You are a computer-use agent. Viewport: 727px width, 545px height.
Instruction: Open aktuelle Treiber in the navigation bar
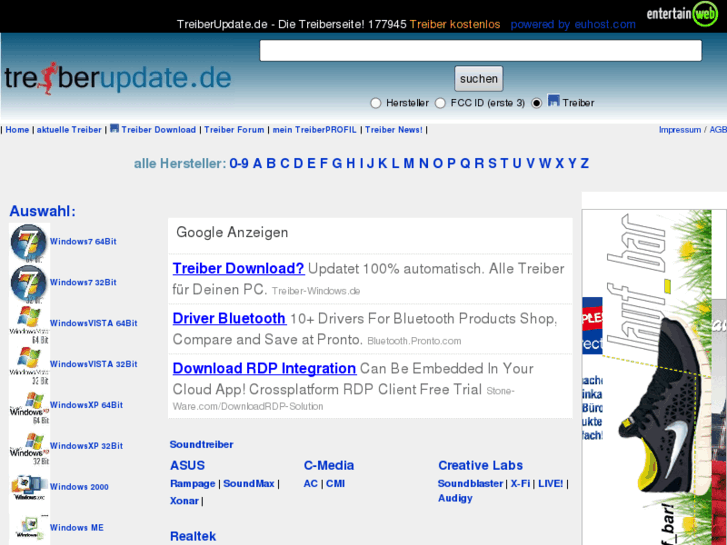[69, 130]
